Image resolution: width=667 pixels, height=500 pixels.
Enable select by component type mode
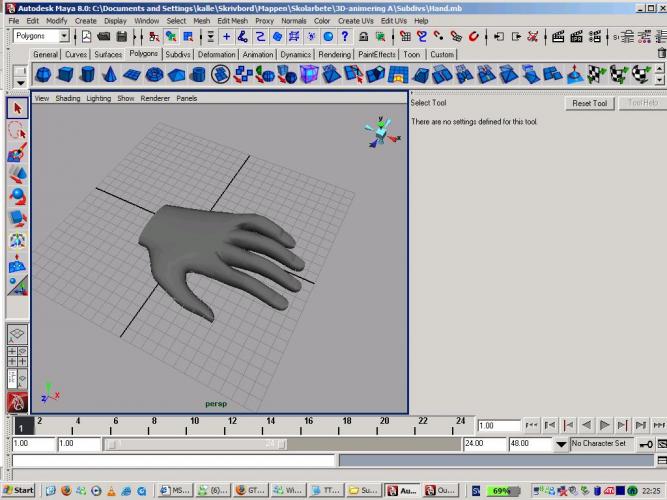[x=188, y=37]
